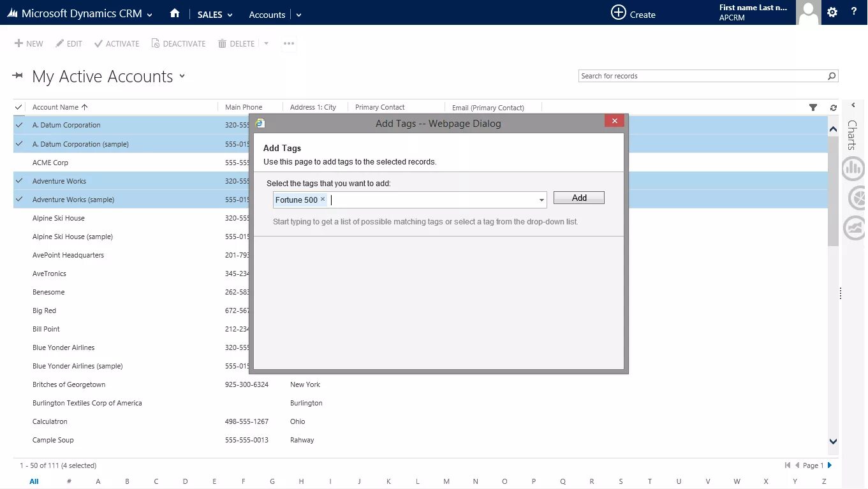Refresh the accounts grid
The image size is (868, 489).
click(833, 108)
